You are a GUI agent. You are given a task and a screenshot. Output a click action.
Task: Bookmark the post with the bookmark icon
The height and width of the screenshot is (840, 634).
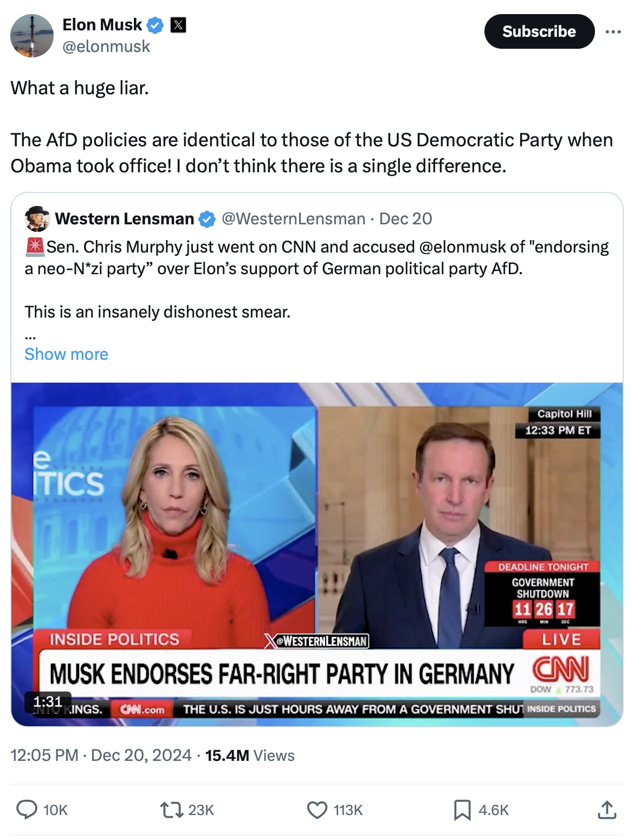click(462, 810)
